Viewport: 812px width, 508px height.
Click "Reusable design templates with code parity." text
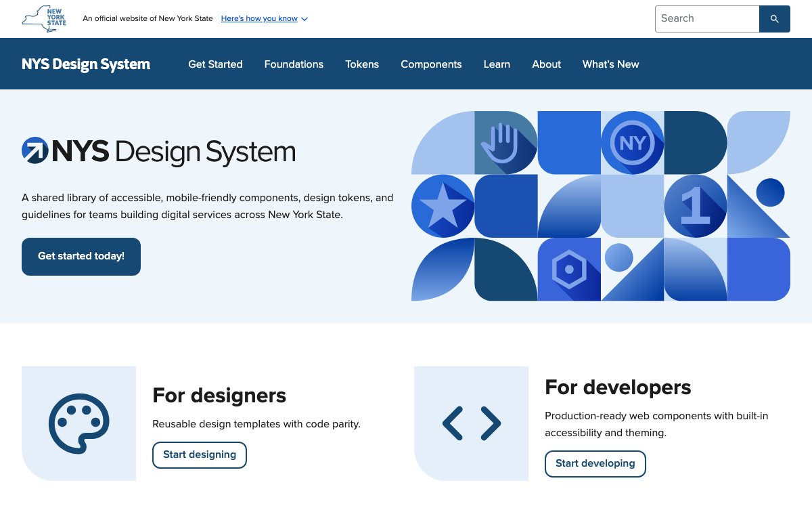click(x=256, y=425)
